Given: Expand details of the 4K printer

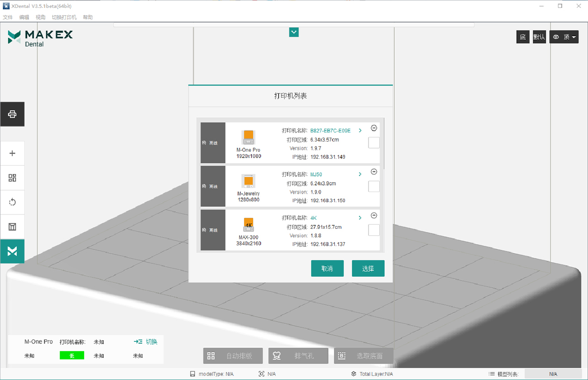Looking at the screenshot, I should tap(360, 218).
